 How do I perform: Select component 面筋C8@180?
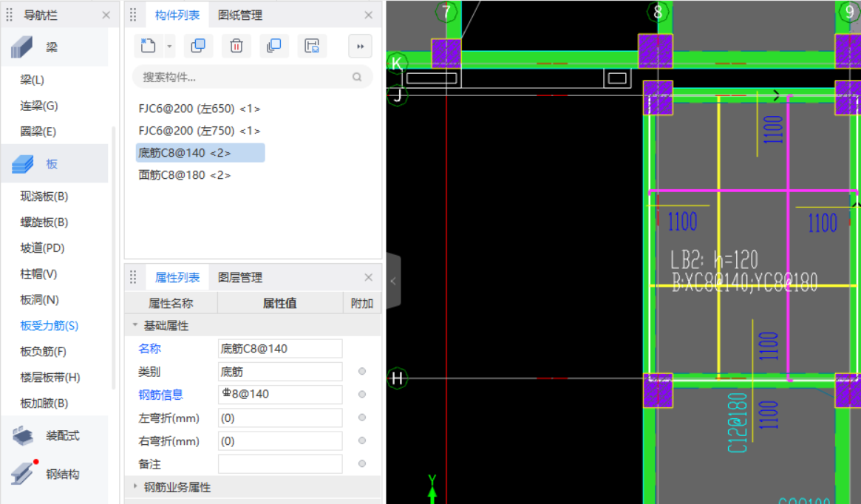tap(185, 175)
